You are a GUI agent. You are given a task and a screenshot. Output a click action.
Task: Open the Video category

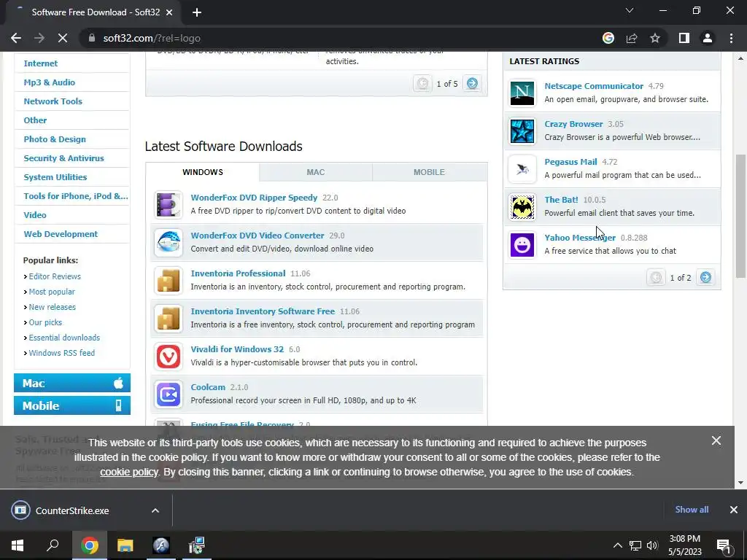click(35, 215)
